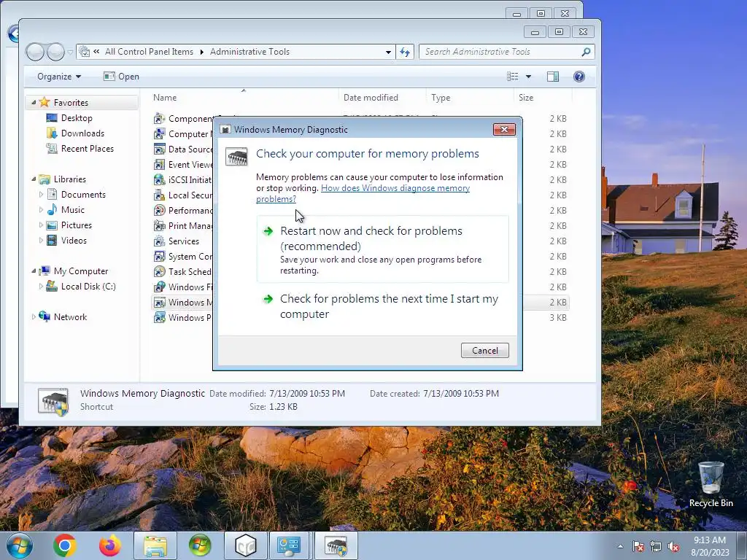This screenshot has width=747, height=560.
Task: Select the Data Sources shortcut icon
Action: point(159,149)
